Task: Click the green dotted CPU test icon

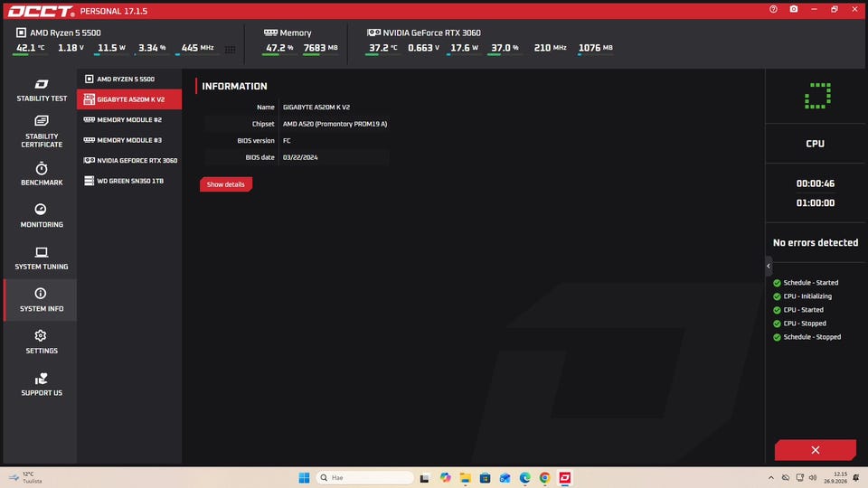Action: [x=817, y=96]
